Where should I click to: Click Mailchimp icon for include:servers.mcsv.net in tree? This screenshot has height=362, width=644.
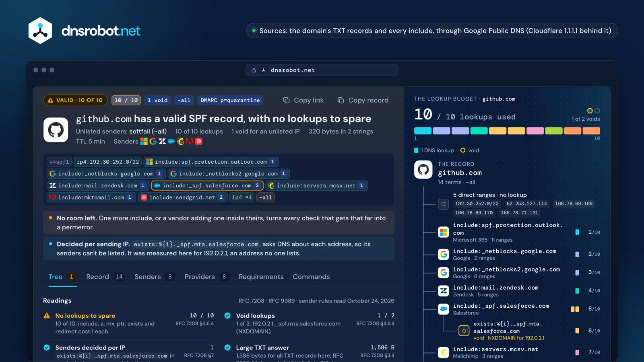444,352
